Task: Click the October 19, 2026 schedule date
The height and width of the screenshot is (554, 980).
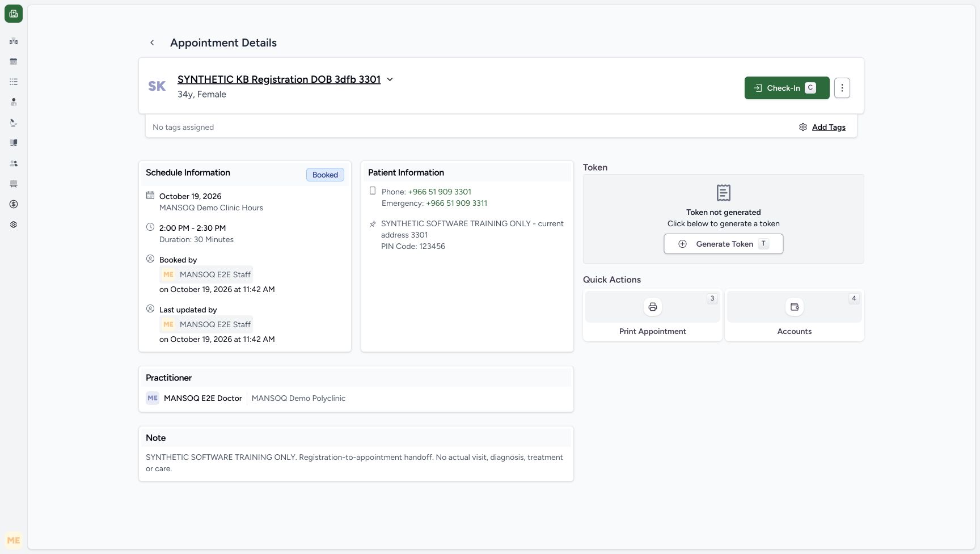Action: [191, 196]
